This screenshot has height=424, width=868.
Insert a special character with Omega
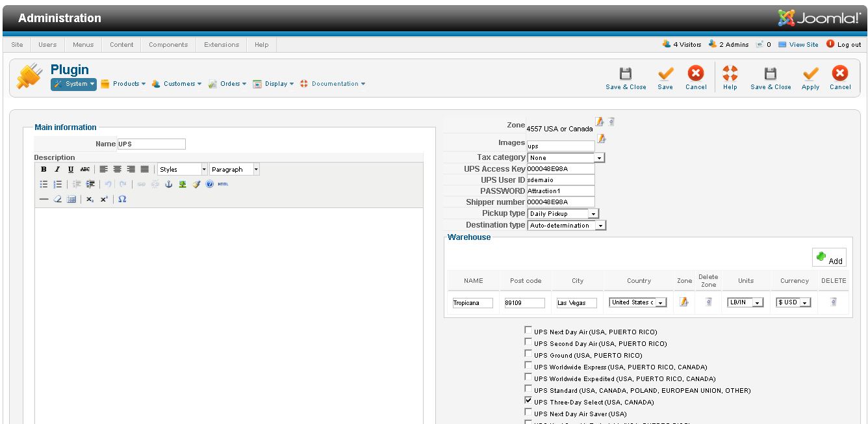click(122, 199)
